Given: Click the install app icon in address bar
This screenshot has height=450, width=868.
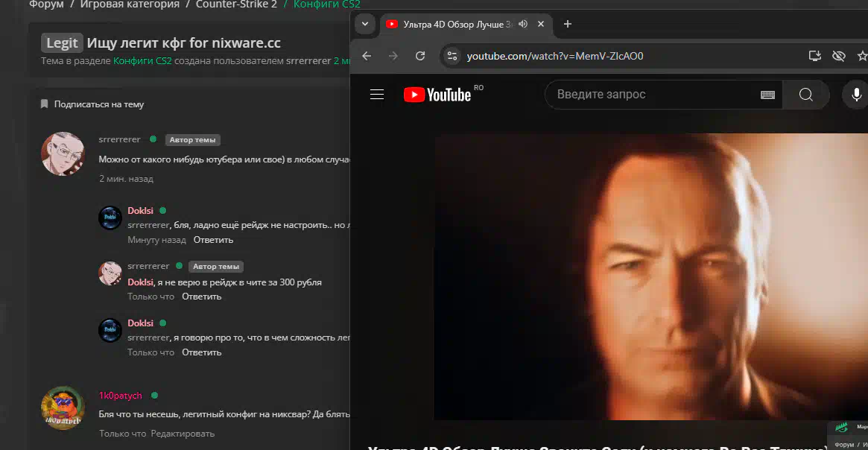Looking at the screenshot, I should click(815, 56).
